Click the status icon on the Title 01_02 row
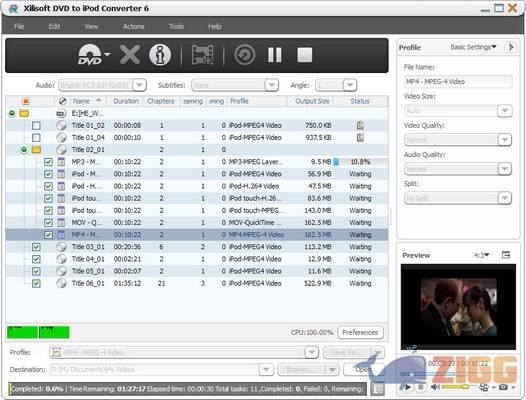Screen dimensions: 526x400 tap(360, 126)
